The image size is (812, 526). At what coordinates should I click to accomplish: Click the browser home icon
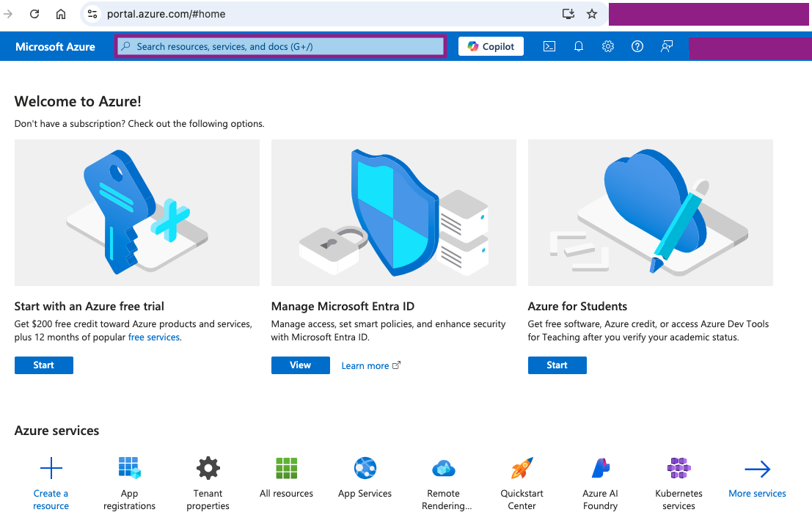pos(61,14)
